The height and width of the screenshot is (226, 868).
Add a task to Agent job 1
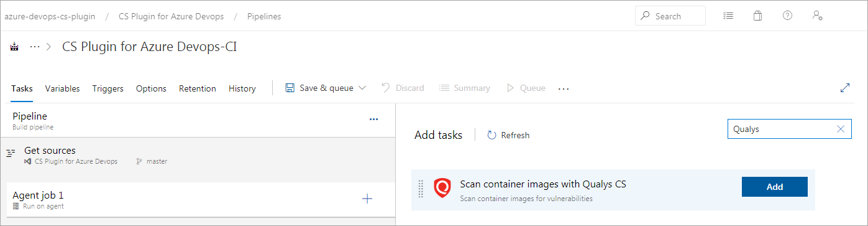[x=367, y=199]
